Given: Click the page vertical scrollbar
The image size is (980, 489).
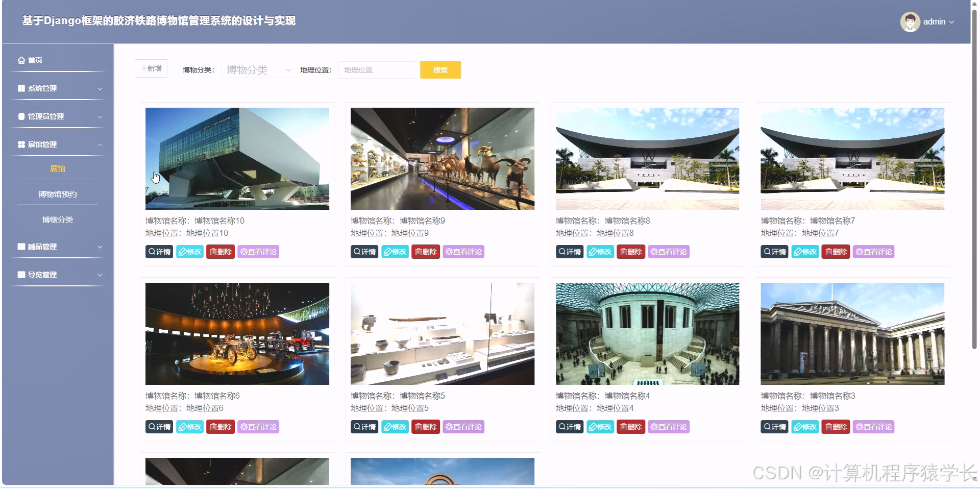Looking at the screenshot, I should pyautogui.click(x=974, y=179).
